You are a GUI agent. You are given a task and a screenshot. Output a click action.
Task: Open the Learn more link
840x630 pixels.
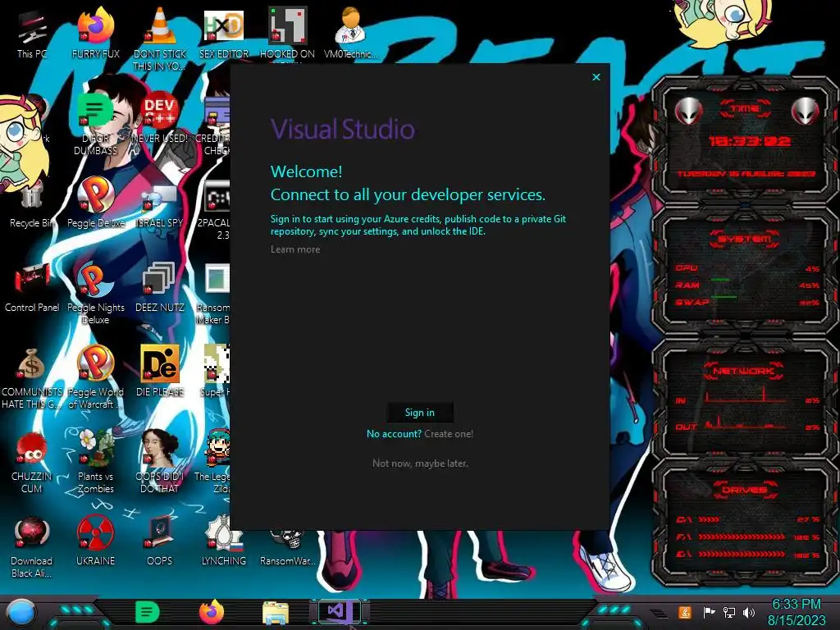click(x=295, y=249)
